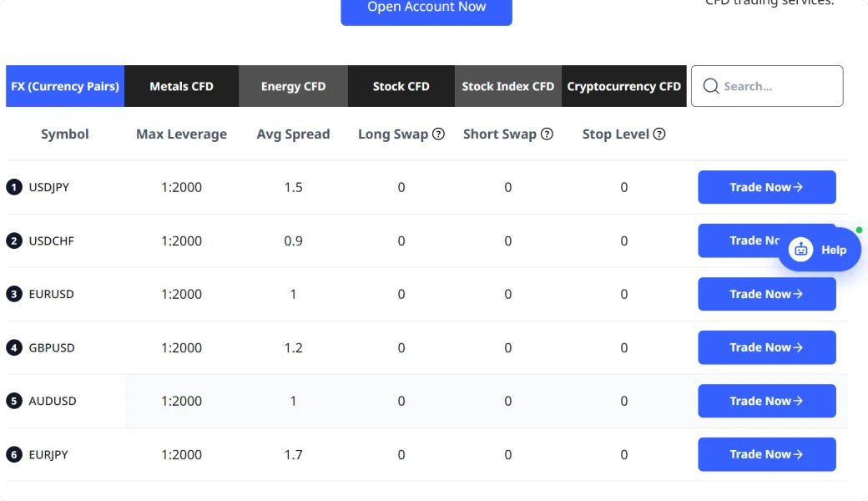The image size is (868, 501).
Task: Select the USDCHF symbol name
Action: click(x=52, y=240)
